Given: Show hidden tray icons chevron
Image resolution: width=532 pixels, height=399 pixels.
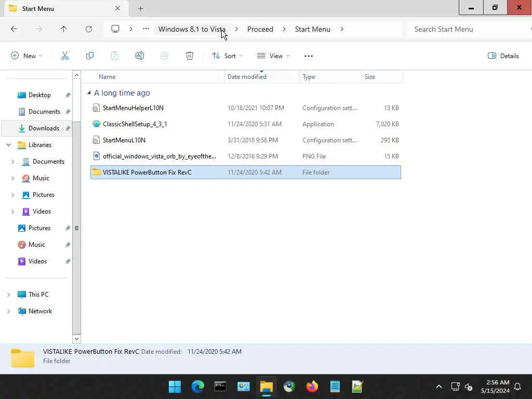Looking at the screenshot, I should [x=438, y=387].
